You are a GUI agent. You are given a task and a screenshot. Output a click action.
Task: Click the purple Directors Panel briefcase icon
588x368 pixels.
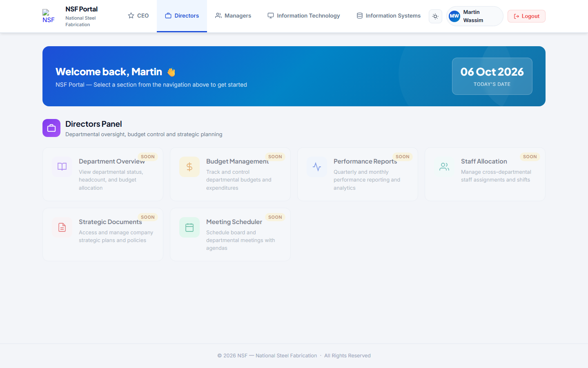click(51, 128)
